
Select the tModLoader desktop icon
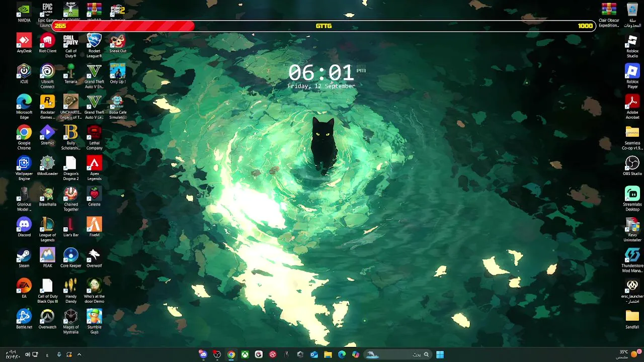[x=47, y=166]
